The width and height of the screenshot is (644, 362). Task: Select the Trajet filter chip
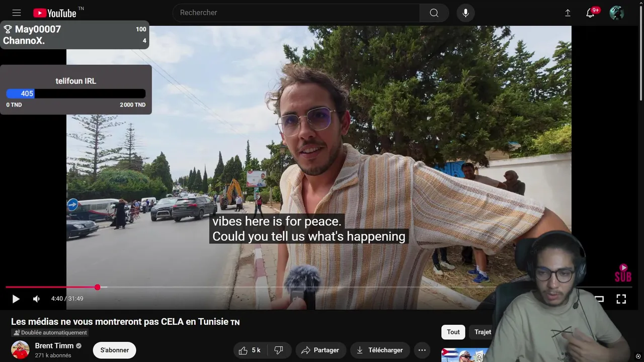[482, 332]
